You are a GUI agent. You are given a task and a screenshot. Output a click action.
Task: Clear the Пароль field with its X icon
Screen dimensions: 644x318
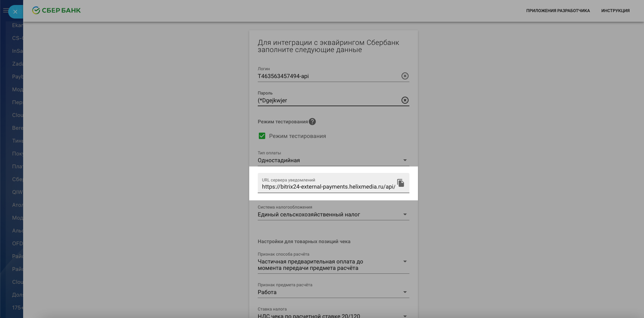click(405, 100)
